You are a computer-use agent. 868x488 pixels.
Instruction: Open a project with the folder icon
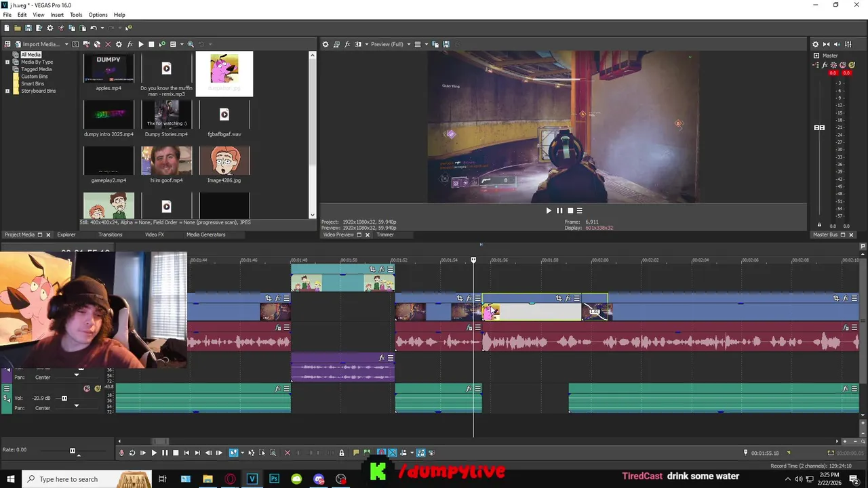click(x=17, y=28)
